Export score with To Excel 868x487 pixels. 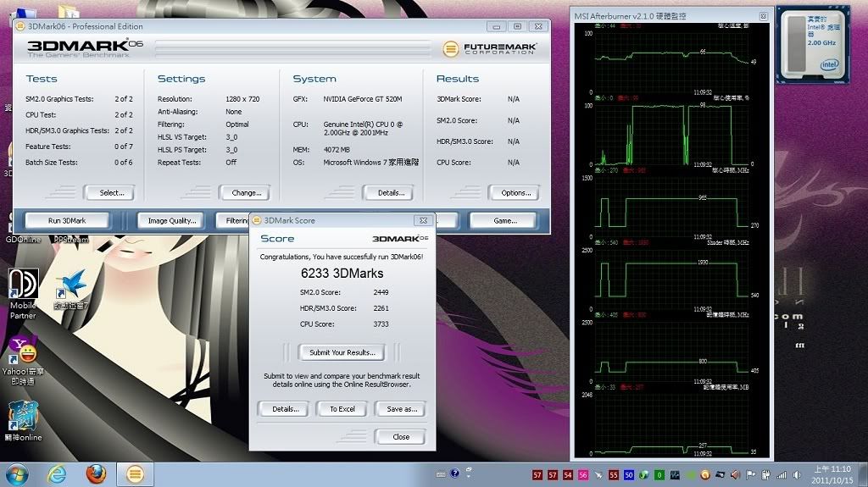pyautogui.click(x=342, y=409)
